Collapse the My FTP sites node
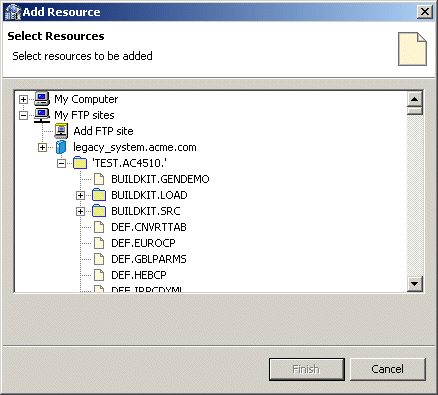Screen dimensions: 438x395 pyautogui.click(x=23, y=115)
